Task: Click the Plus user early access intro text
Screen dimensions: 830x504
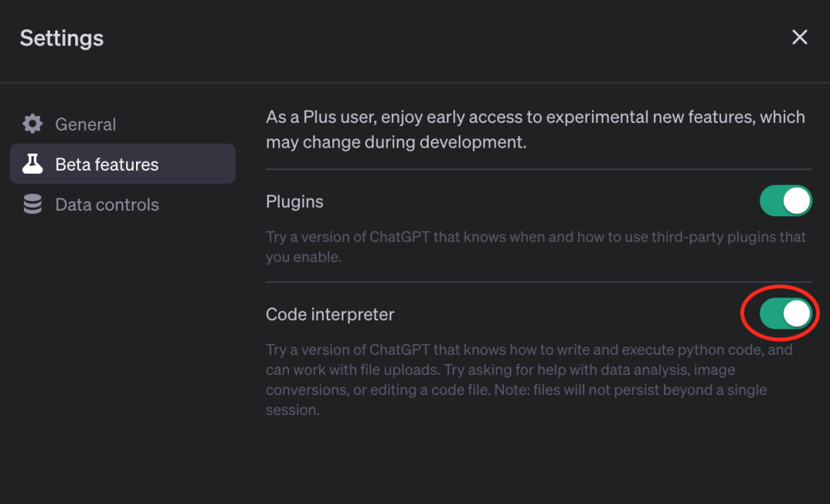Action: click(x=535, y=129)
